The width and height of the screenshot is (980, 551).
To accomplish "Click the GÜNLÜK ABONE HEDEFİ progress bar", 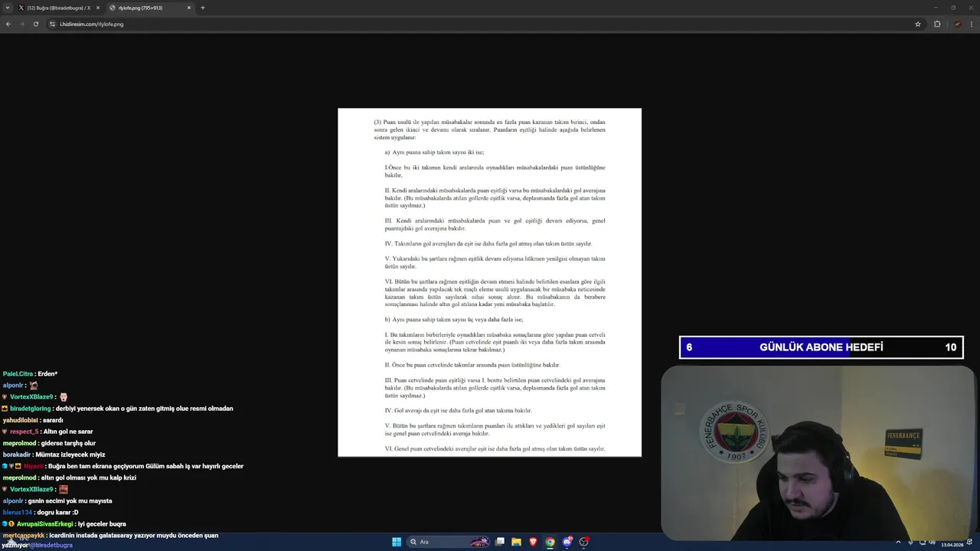I will click(x=821, y=347).
